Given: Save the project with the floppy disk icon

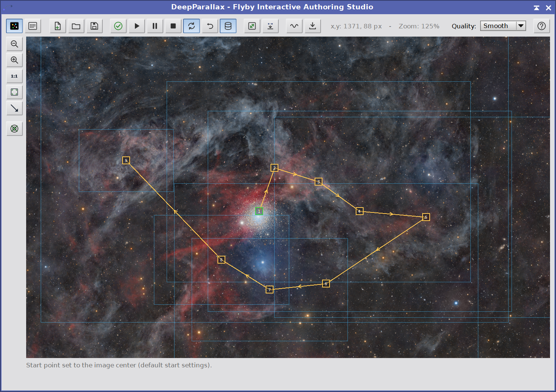Looking at the screenshot, I should coord(95,26).
